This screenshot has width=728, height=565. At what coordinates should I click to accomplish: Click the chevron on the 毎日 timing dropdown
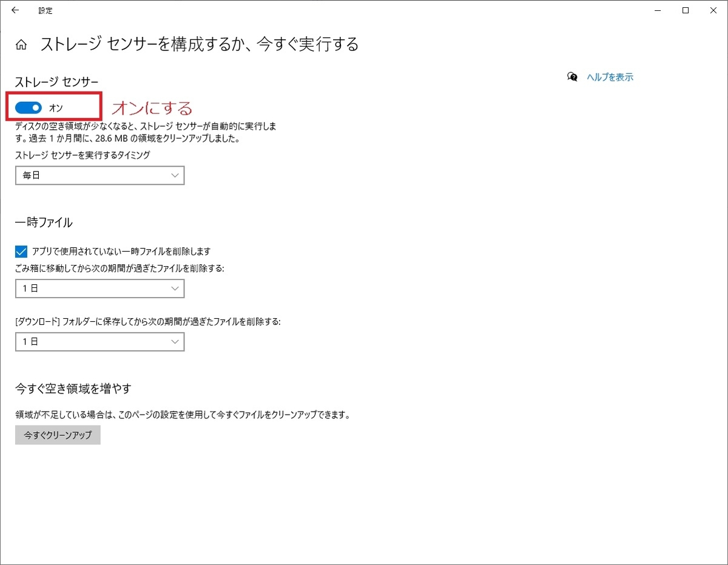(175, 175)
